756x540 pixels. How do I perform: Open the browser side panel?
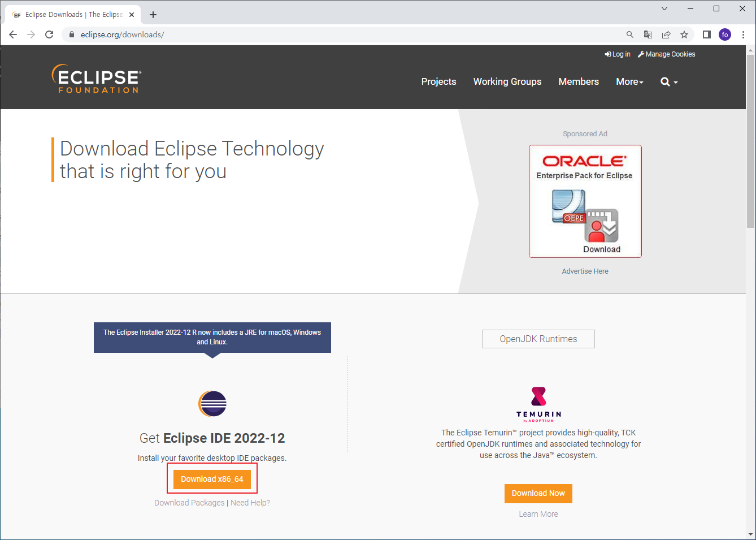(706, 34)
